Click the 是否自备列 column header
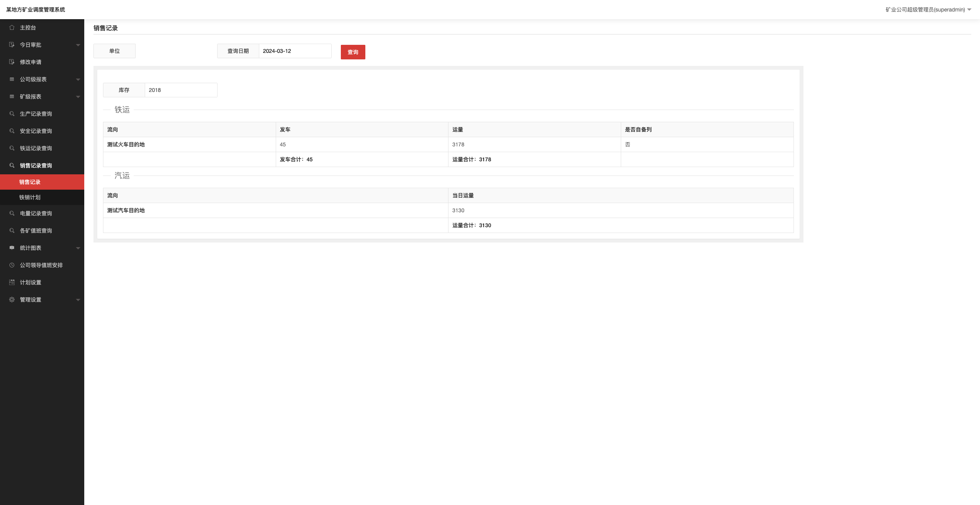This screenshot has width=980, height=505. pos(707,130)
